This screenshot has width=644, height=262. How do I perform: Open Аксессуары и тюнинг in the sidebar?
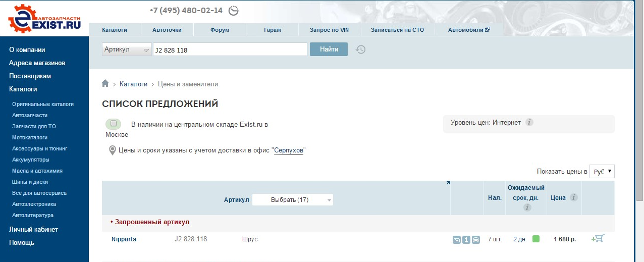pyautogui.click(x=40, y=148)
